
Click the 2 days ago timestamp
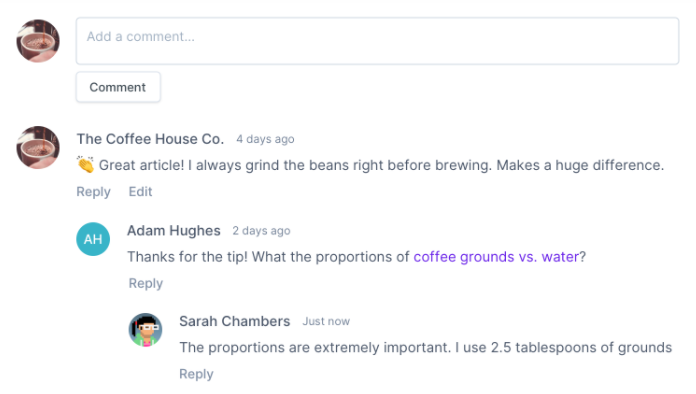click(261, 231)
